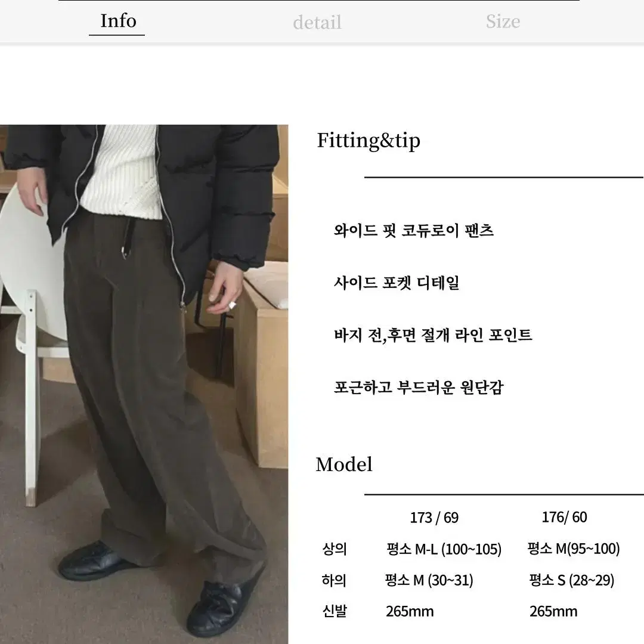This screenshot has width=644, height=644.
Task: Click the 포근하고 부드러운 원단감 text
Action: click(x=419, y=388)
